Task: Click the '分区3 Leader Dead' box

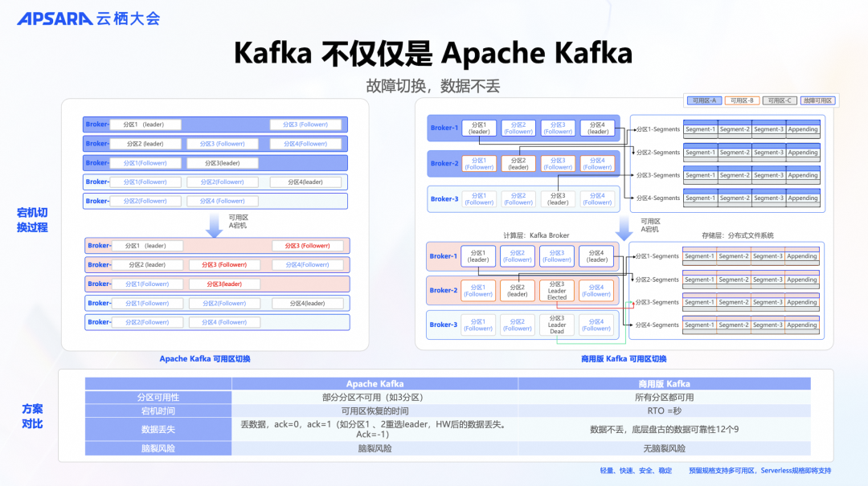Action: coord(557,325)
